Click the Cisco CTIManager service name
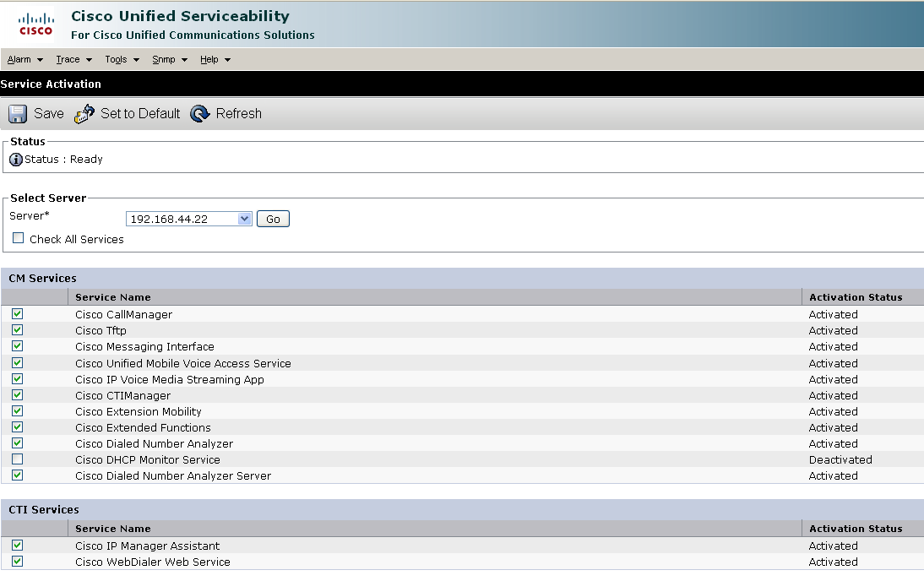The height and width of the screenshot is (581, 924). click(x=122, y=395)
